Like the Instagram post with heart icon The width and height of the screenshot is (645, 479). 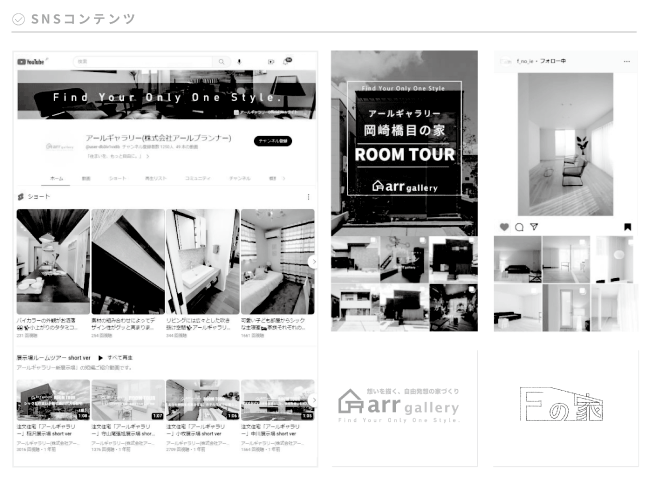[x=504, y=227]
